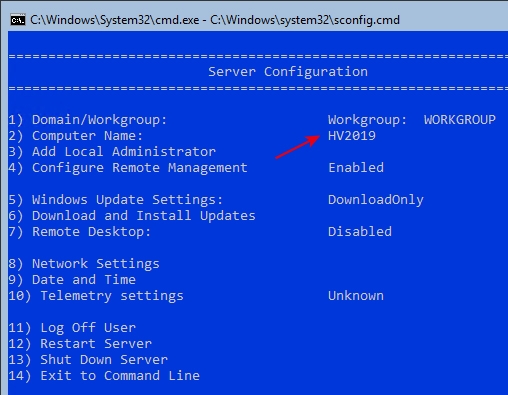508x395 pixels.
Task: Click the Computer Name option line
Action: [76, 136]
